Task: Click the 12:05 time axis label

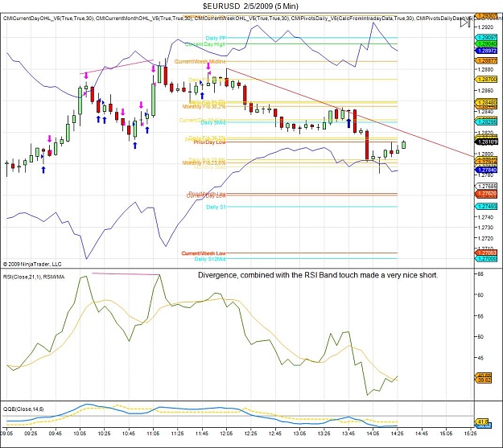Action: pos(226,434)
